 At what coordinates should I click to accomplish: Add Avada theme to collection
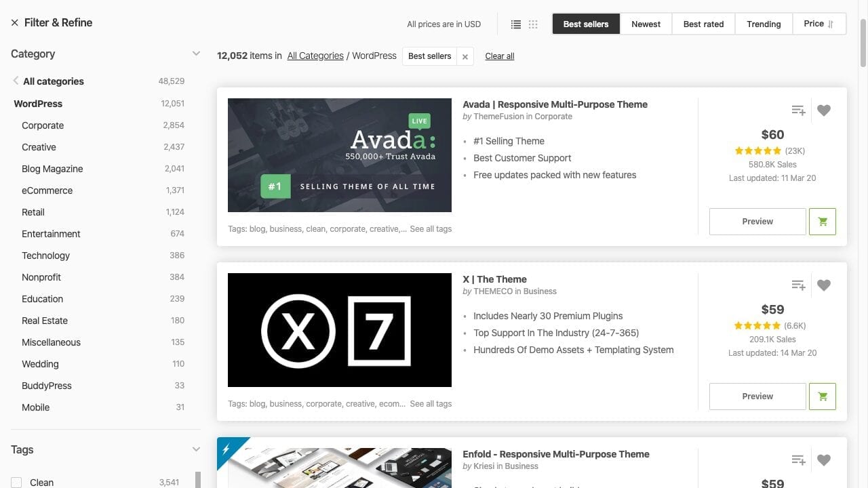click(798, 110)
